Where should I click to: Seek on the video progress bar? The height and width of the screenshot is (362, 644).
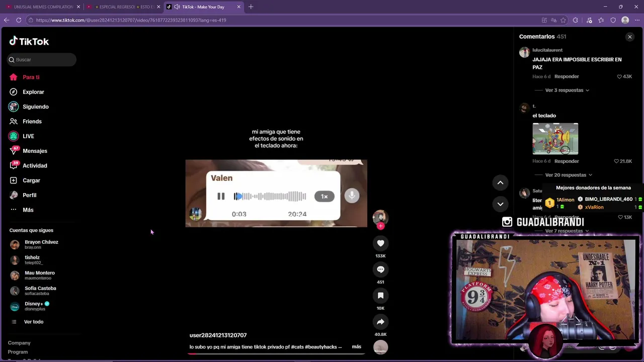coord(276,353)
